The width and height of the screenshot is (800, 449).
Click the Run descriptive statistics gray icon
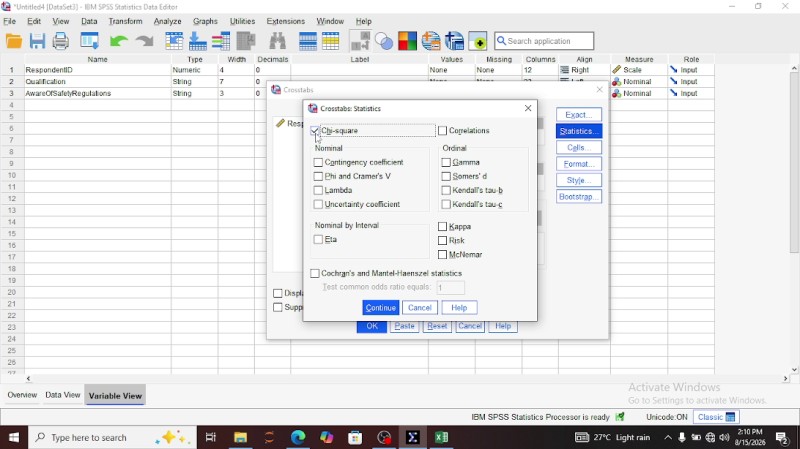click(246, 41)
